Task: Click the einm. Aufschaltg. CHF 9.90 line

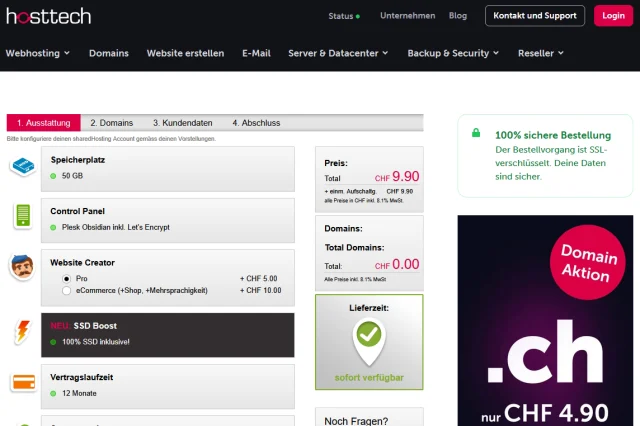Action: click(369, 191)
